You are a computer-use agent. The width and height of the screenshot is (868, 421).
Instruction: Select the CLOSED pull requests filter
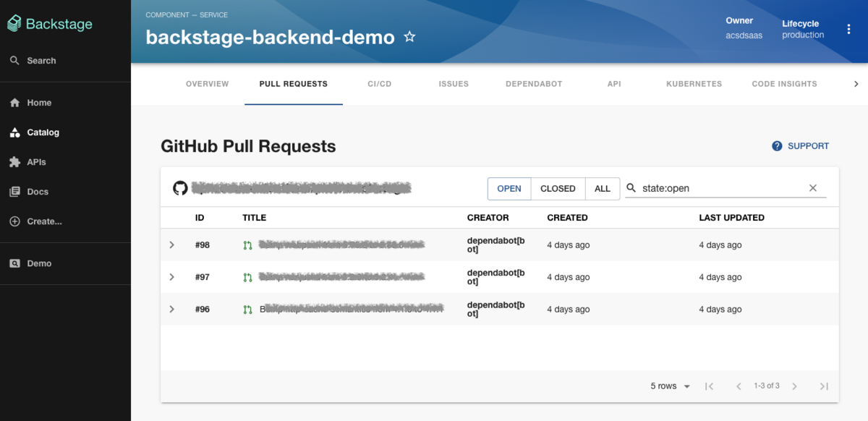click(x=558, y=188)
